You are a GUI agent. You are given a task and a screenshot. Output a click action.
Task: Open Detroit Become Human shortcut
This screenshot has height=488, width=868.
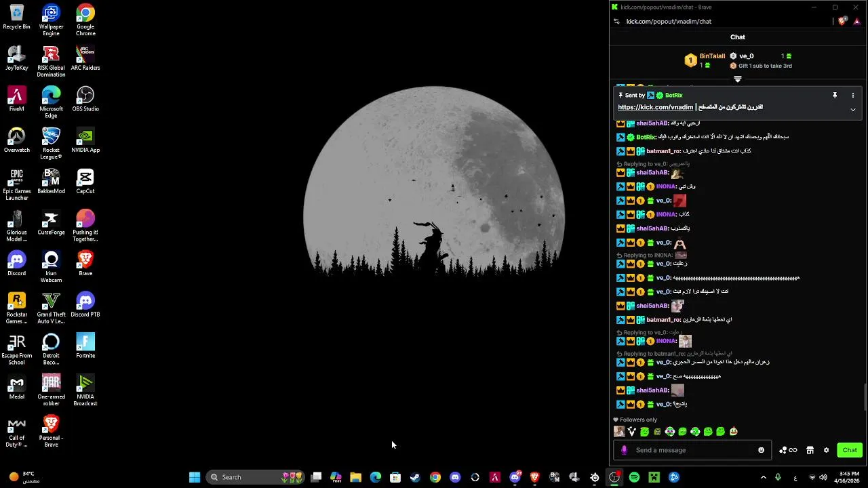(51, 349)
